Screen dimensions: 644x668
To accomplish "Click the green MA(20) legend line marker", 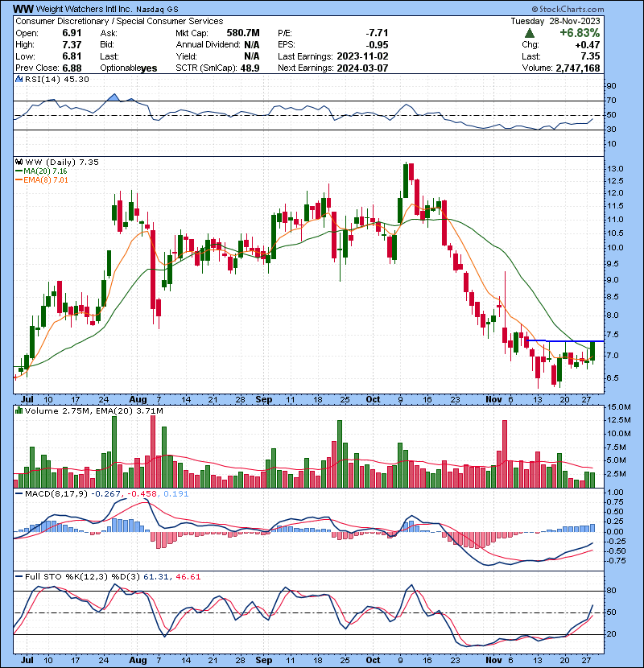I will pos(19,172).
